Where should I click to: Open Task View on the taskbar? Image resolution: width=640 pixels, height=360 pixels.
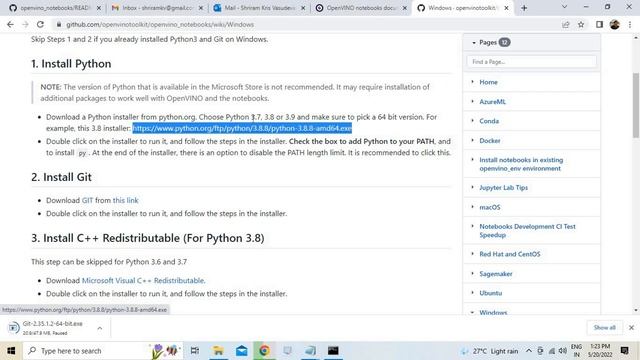coord(195,351)
